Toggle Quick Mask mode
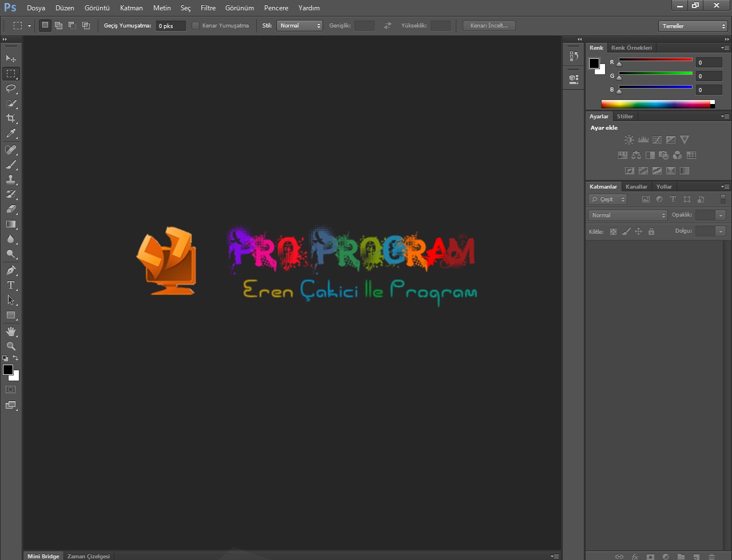 point(11,390)
